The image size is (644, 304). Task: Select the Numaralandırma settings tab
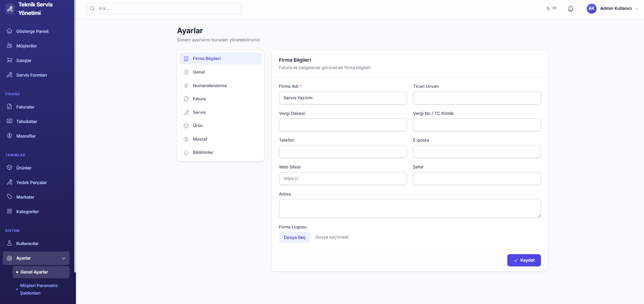point(210,86)
